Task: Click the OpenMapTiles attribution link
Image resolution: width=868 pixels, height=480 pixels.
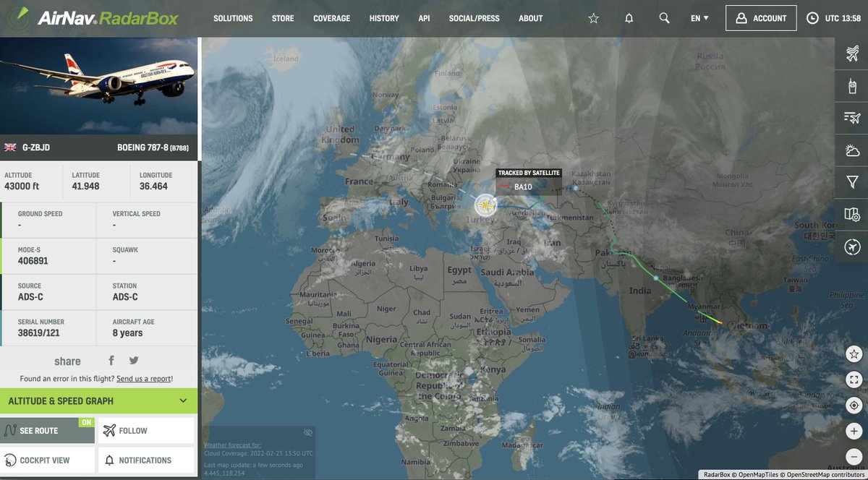Action: [x=758, y=475]
